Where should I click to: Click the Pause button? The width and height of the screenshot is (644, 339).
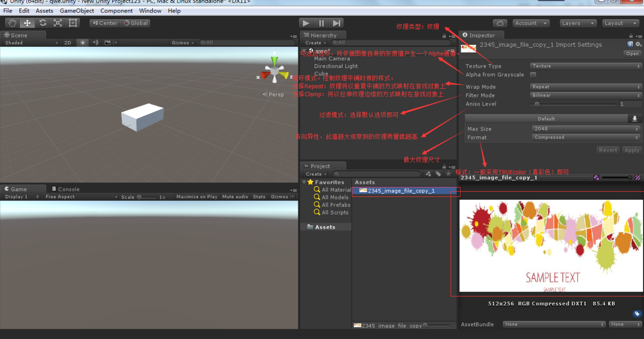coord(321,23)
